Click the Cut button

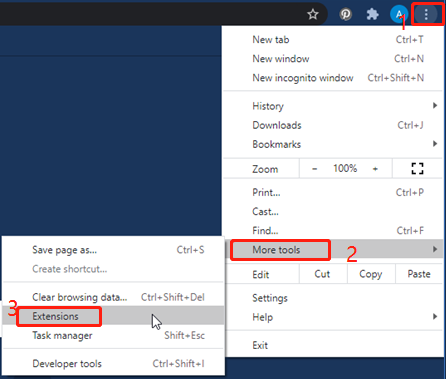coord(323,274)
